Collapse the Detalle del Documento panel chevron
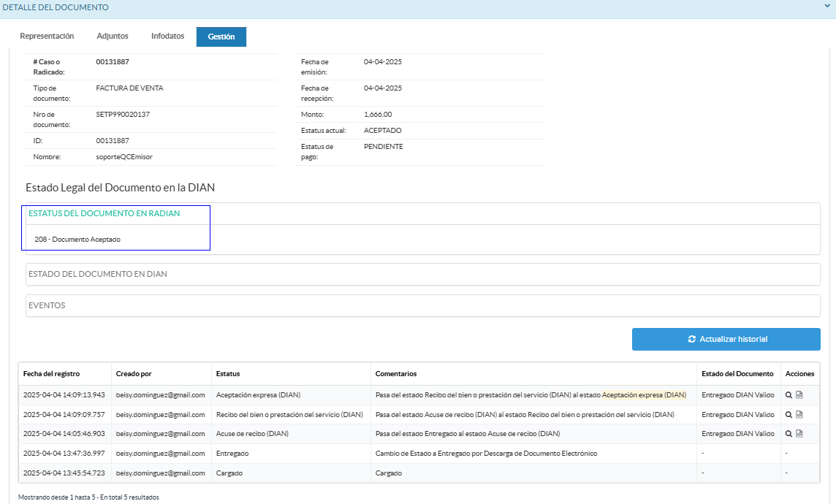The width and height of the screenshot is (836, 504). click(x=827, y=7)
